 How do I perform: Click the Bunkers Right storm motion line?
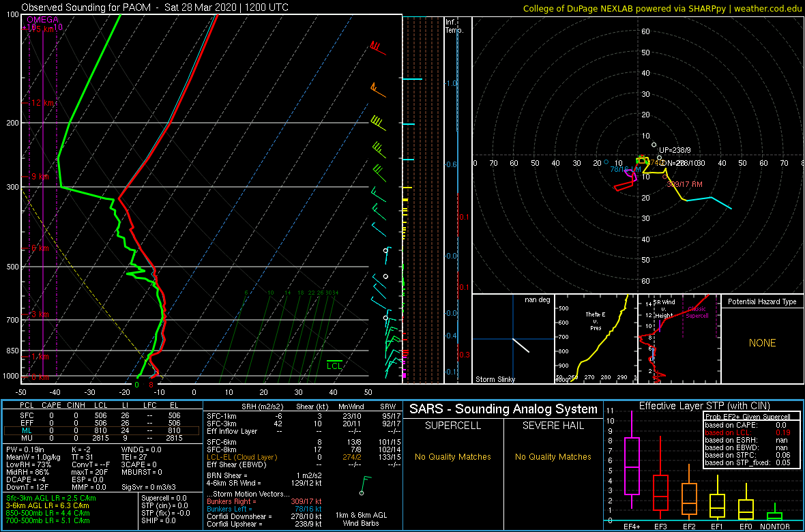pyautogui.click(x=264, y=501)
